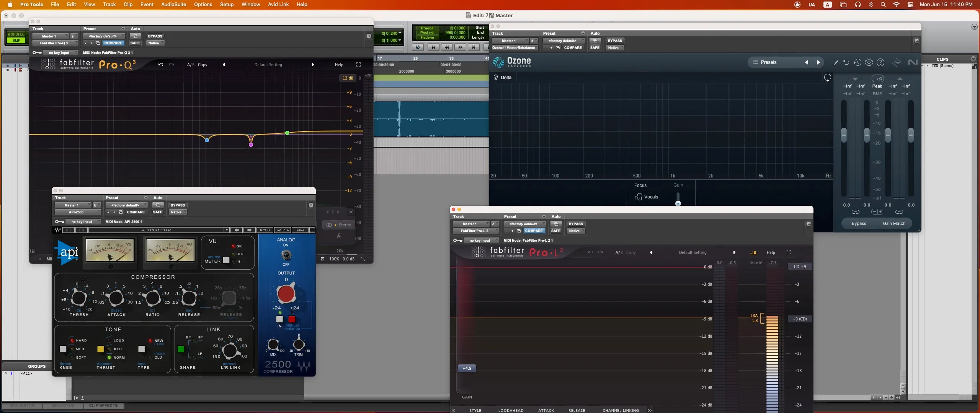Click Go to End transport button

pyautogui.click(x=474, y=47)
